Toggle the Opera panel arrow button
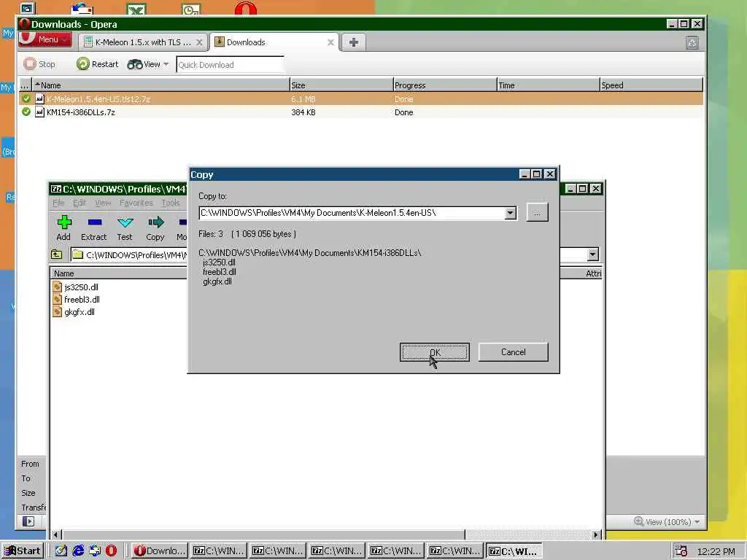The image size is (747, 560). [28, 521]
